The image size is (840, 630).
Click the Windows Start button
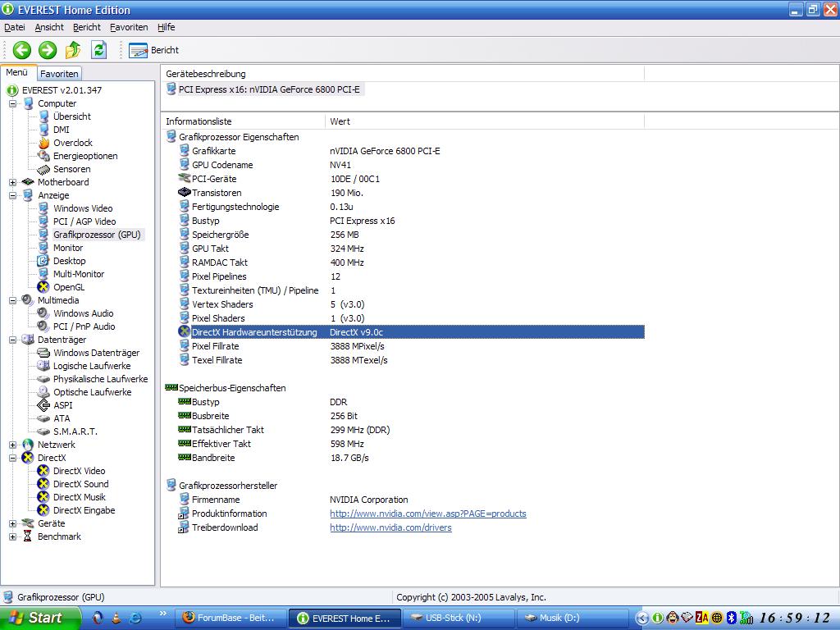pos(41,618)
